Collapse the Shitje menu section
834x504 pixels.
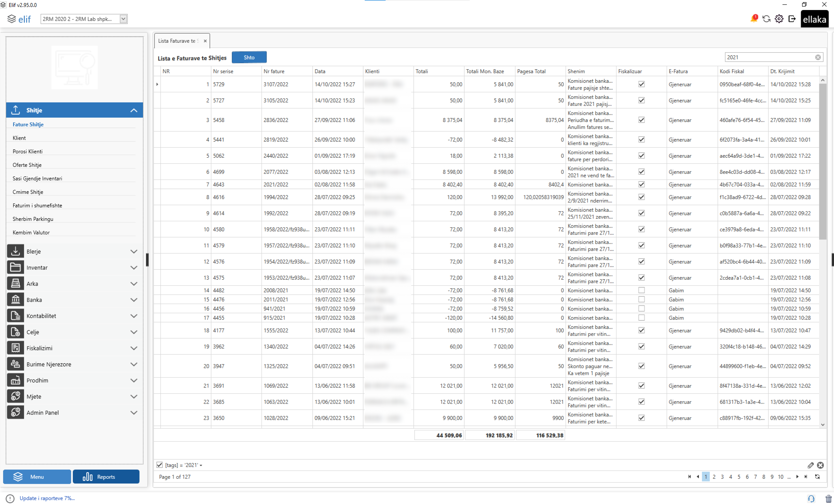tap(134, 110)
